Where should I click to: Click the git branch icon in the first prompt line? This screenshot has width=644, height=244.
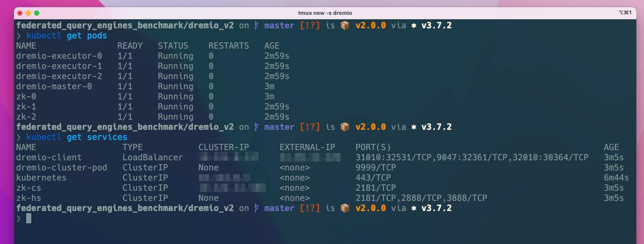click(256, 25)
